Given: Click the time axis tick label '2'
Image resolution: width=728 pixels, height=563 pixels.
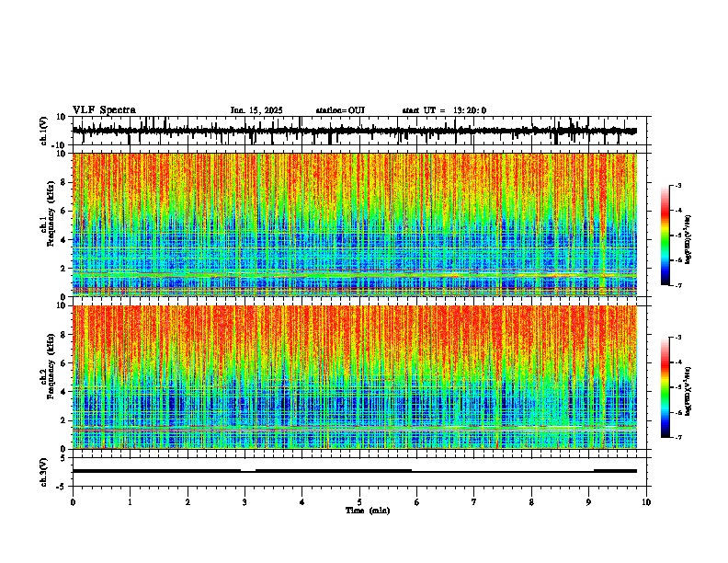Looking at the screenshot, I should coord(188,502).
